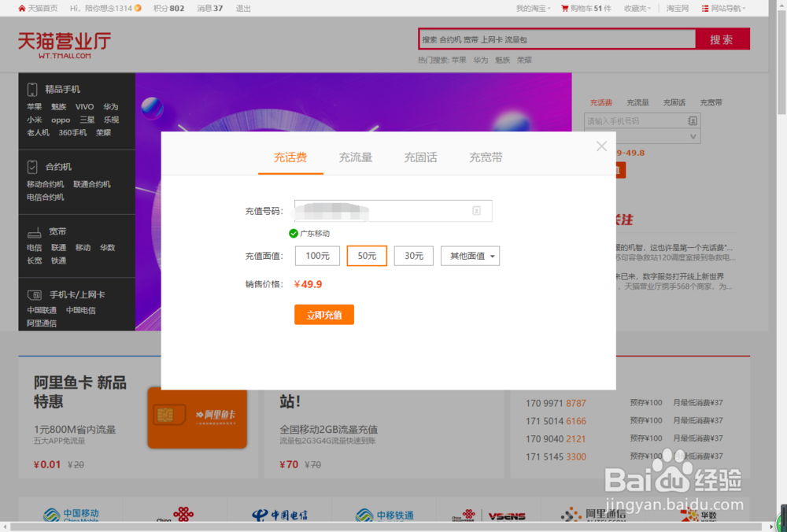Click the red 搜索 button
Viewport: 787px width, 532px height.
722,39
